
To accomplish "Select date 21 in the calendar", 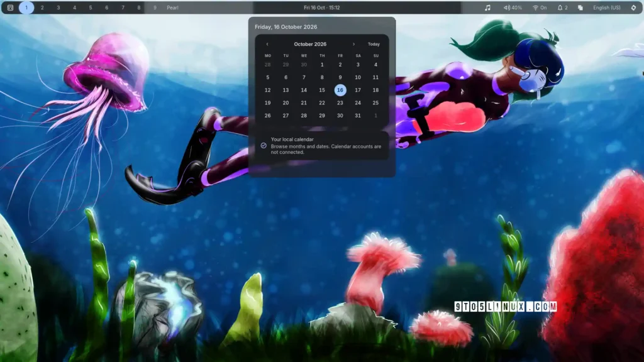I will [304, 102].
